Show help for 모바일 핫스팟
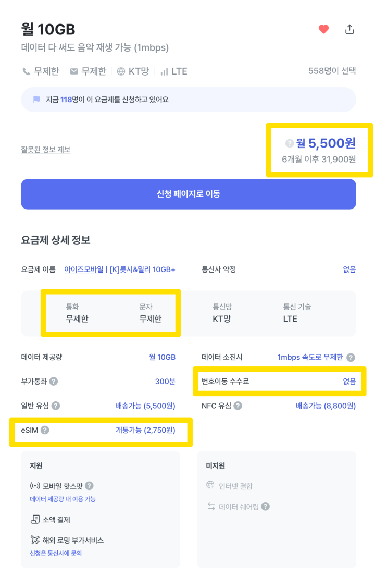 click(89, 486)
